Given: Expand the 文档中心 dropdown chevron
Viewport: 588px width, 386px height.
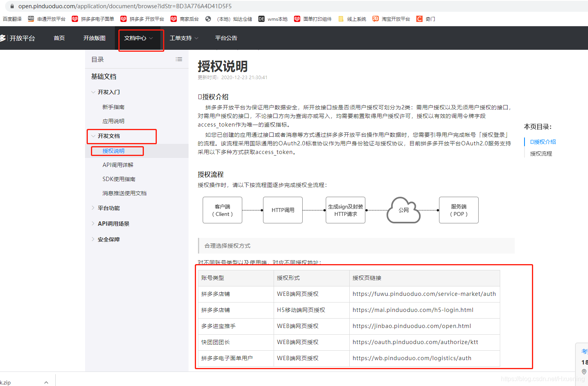Looking at the screenshot, I should click(x=151, y=38).
